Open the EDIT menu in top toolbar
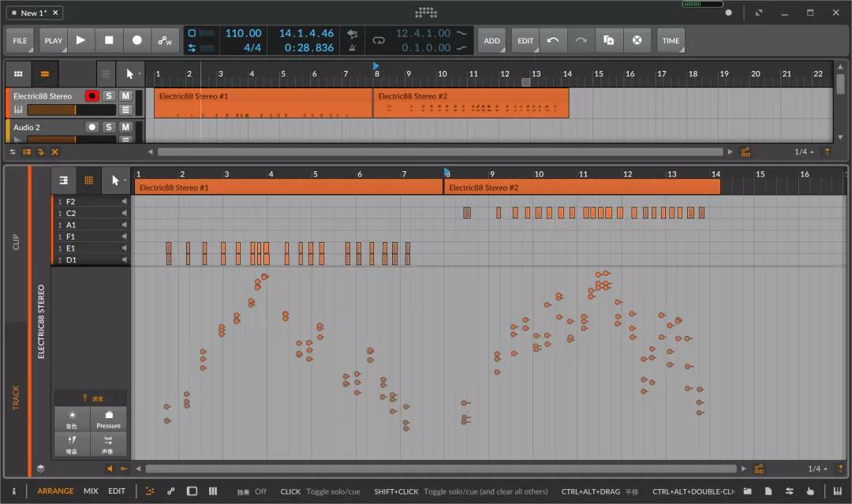Image resolution: width=852 pixels, height=504 pixels. 525,40
